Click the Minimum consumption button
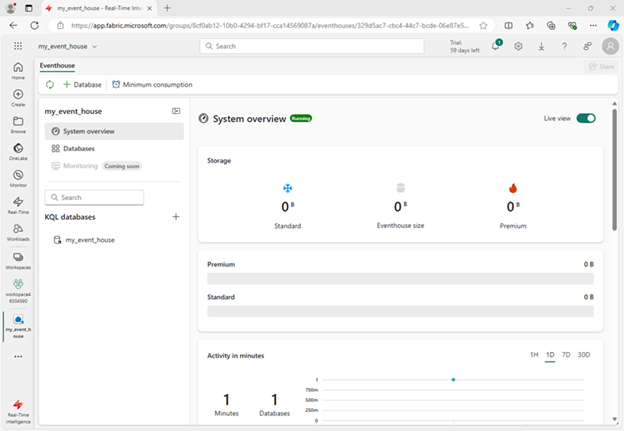Viewport: 624px width, 431px height. pyautogui.click(x=152, y=85)
